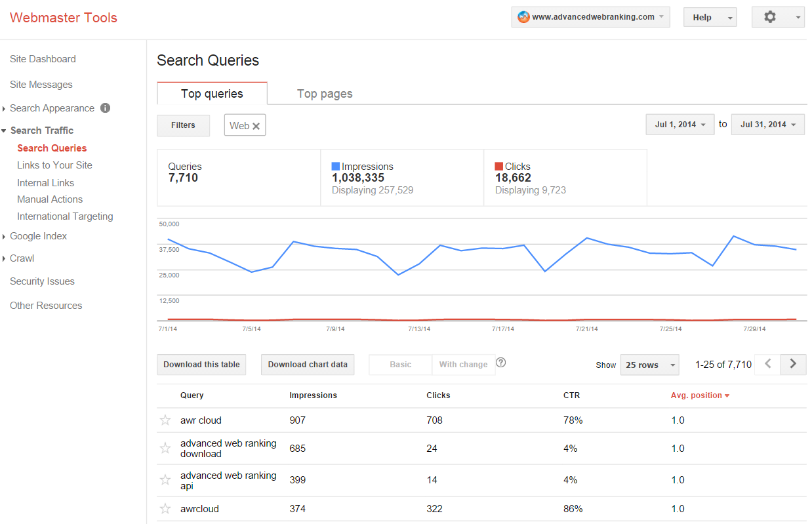Toggle Impressions series blue square
This screenshot has width=812, height=524.
[336, 167]
